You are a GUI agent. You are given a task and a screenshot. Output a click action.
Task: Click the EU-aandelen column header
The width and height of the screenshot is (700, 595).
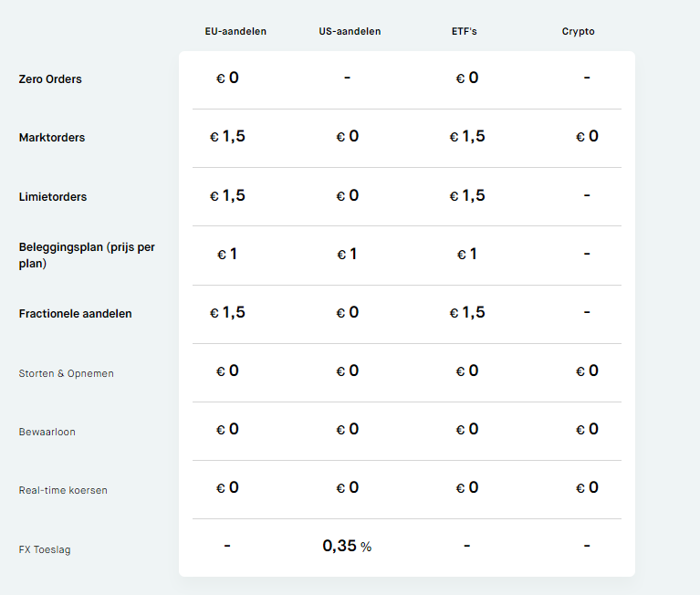pos(235,31)
